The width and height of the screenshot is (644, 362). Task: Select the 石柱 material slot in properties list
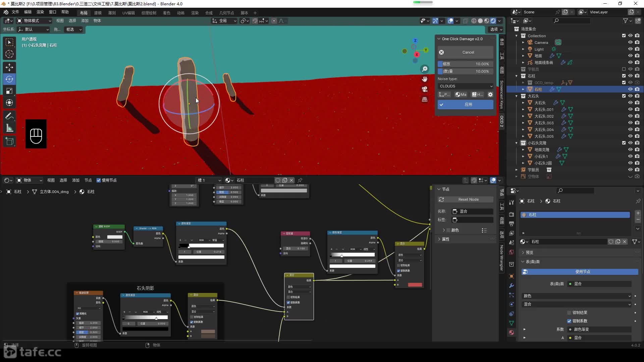pos(575,215)
